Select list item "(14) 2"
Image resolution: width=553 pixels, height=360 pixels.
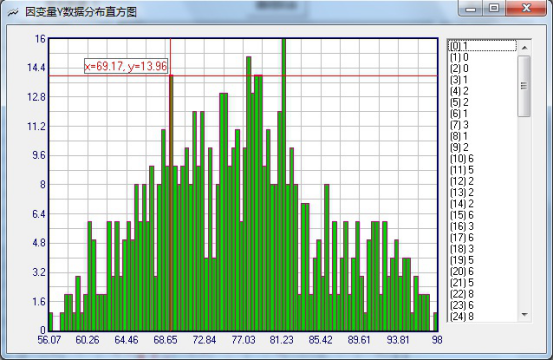[482, 204]
